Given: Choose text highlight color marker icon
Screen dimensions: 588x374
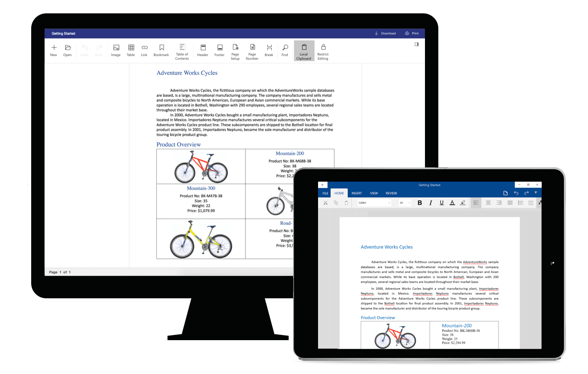Looking at the screenshot, I should point(463,203).
